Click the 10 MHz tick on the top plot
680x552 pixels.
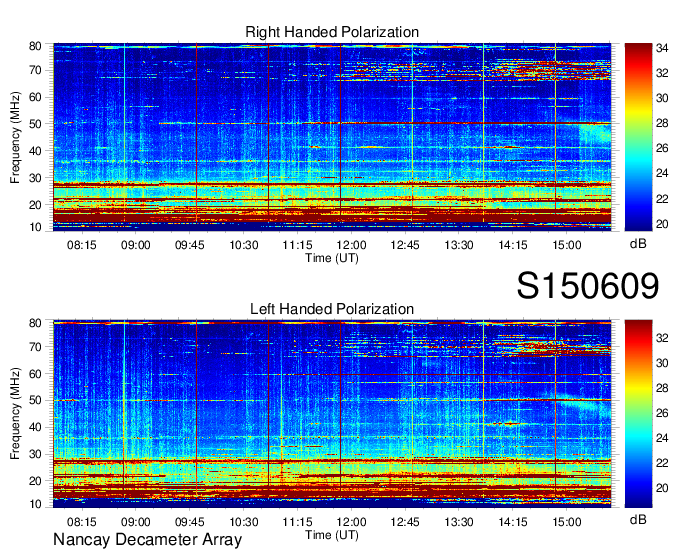point(35,227)
